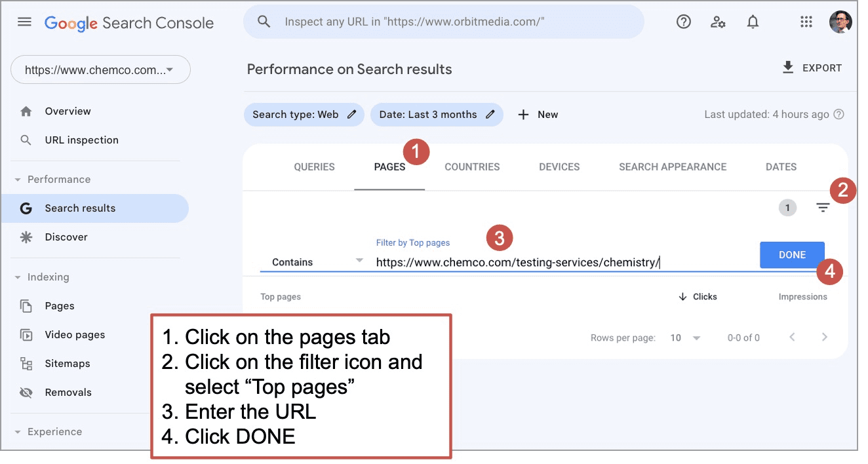The height and width of the screenshot is (464, 868).
Task: Click the DONE button
Action: tap(792, 255)
